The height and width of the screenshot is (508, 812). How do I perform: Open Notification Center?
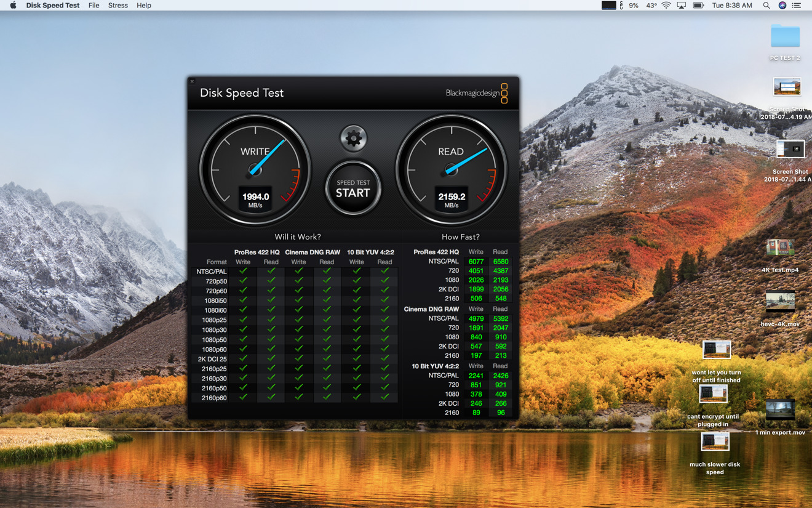[797, 6]
